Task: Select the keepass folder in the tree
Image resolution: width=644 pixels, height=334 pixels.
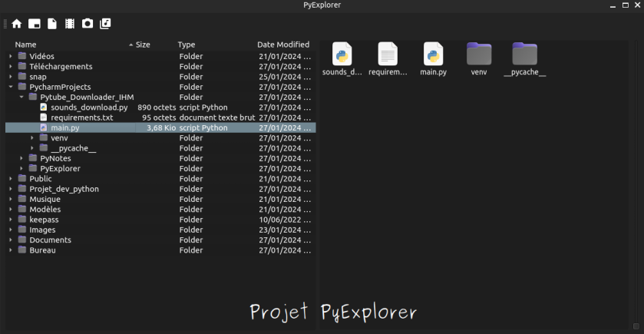Action: click(44, 220)
